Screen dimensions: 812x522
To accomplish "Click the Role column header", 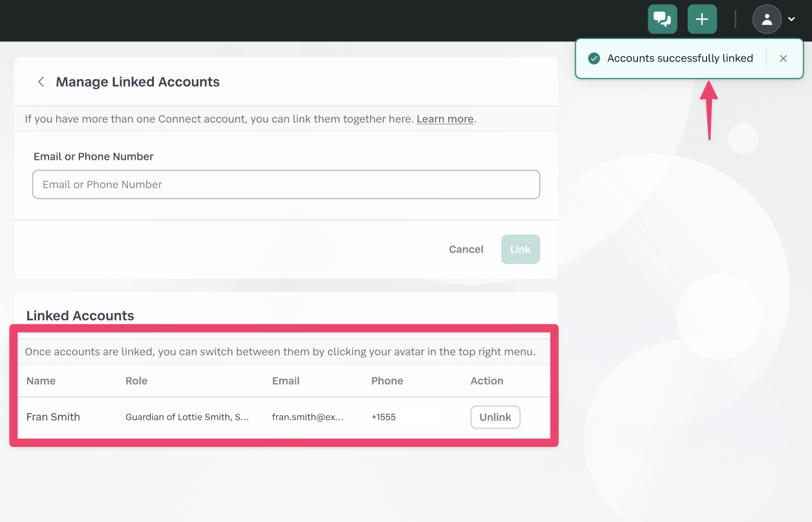I will [136, 381].
